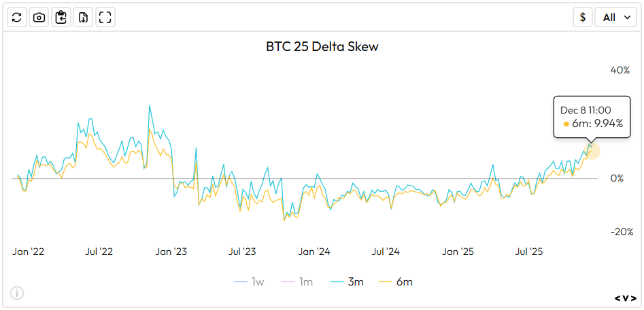Click the Jan '23 x-axis label

pyautogui.click(x=171, y=252)
